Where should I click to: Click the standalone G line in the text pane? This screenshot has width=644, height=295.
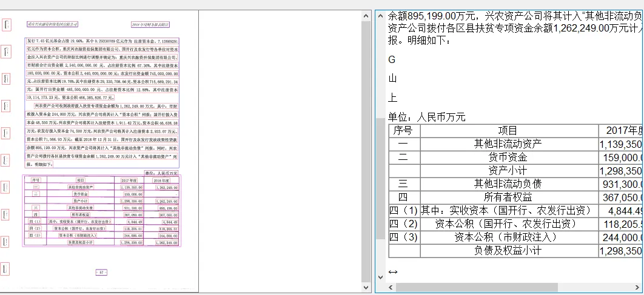click(392, 59)
